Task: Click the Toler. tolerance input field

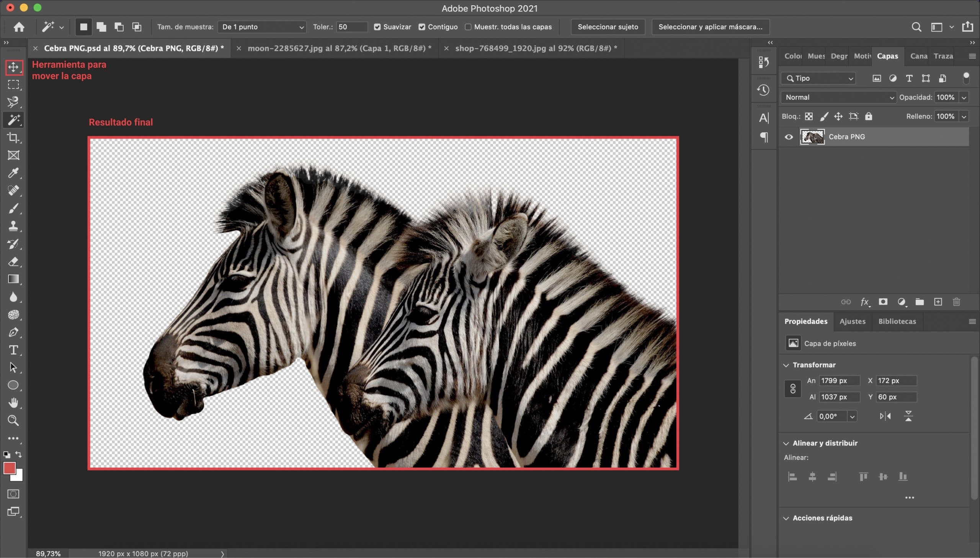Action: [x=352, y=27]
